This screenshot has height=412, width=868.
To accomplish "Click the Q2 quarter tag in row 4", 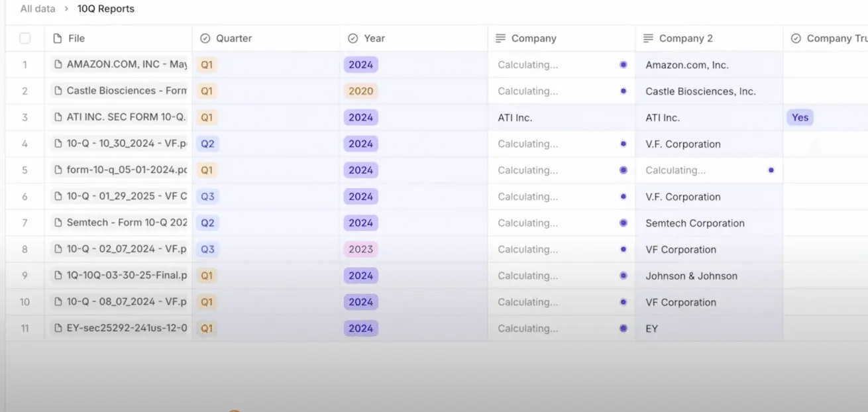I will coord(207,144).
